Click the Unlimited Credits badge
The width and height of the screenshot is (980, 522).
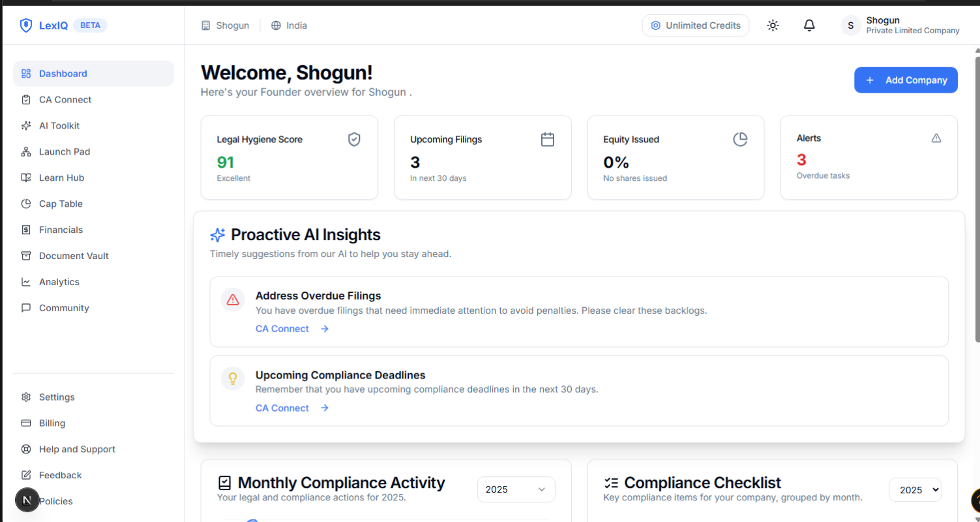coord(696,25)
